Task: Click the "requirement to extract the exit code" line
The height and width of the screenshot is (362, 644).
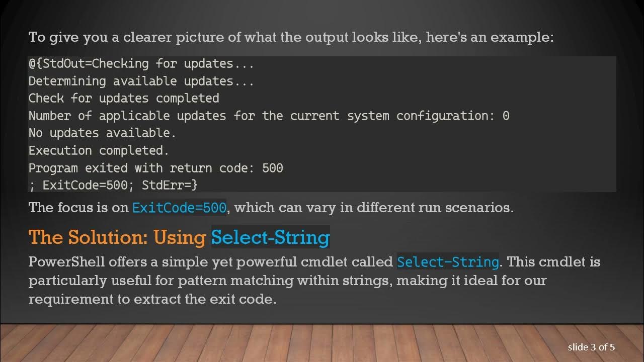Action: 152,299
